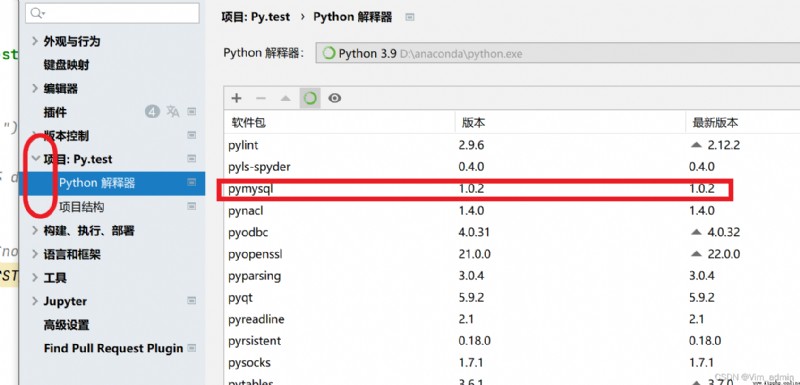The height and width of the screenshot is (385, 800).
Task: Collapse the 项目: Py.test tree node
Action: [x=35, y=159]
